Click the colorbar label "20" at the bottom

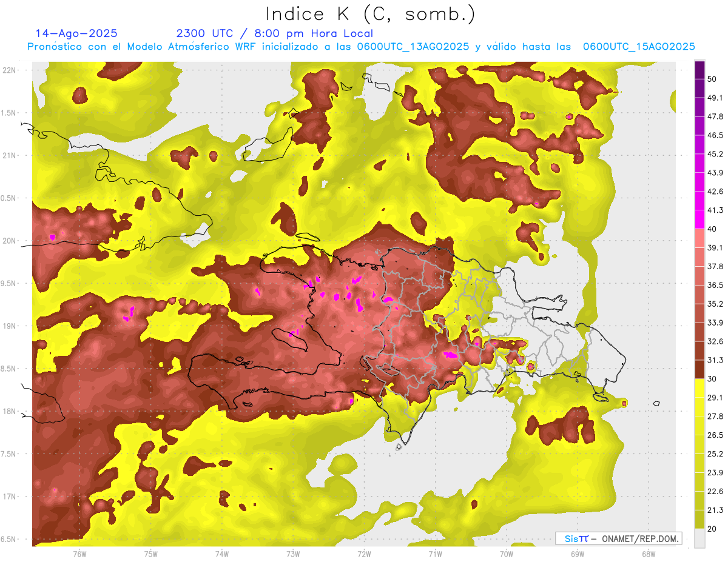pyautogui.click(x=712, y=530)
